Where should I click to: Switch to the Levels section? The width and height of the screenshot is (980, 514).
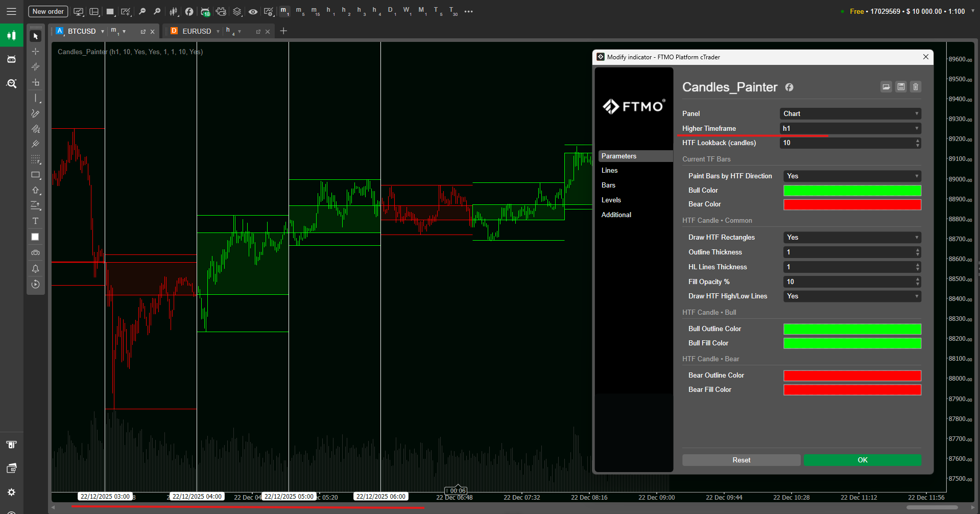pos(611,200)
